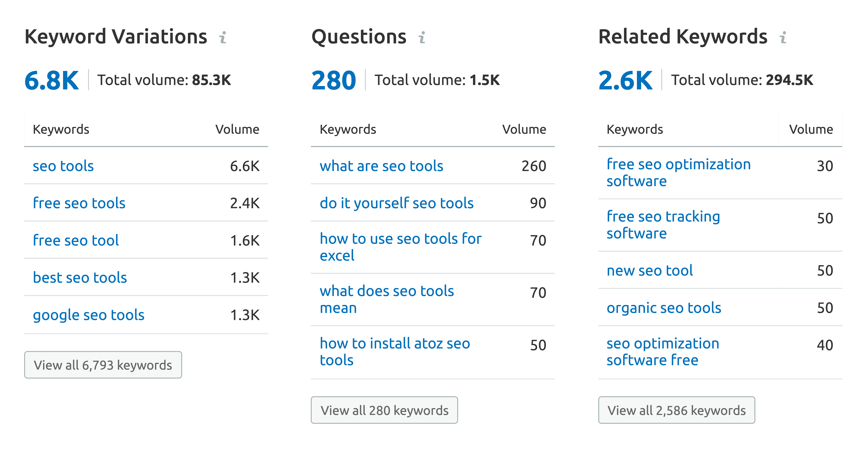Image resolution: width=868 pixels, height=449 pixels.
Task: Click the 50 volume for organic seo tools
Action: (825, 308)
